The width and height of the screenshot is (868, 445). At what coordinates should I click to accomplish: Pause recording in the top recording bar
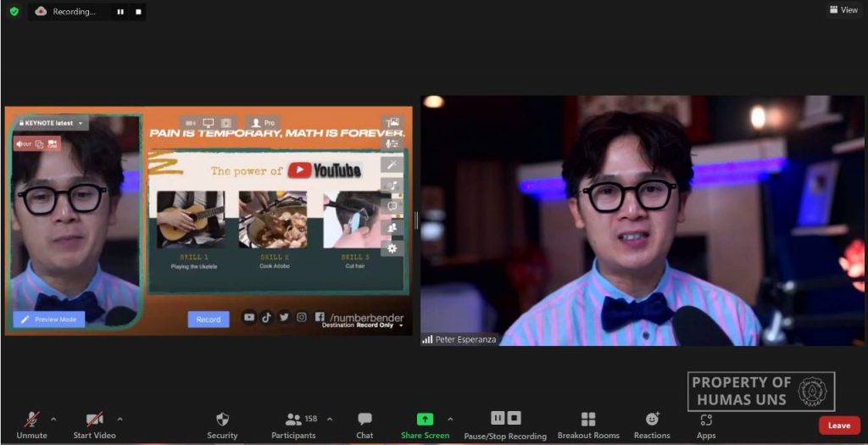pos(120,12)
